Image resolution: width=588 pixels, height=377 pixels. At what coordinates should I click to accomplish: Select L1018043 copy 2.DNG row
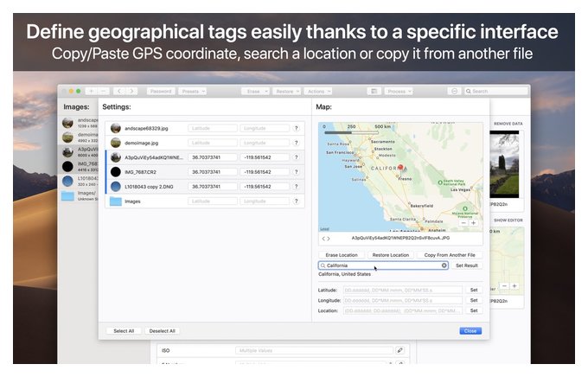pyautogui.click(x=205, y=187)
